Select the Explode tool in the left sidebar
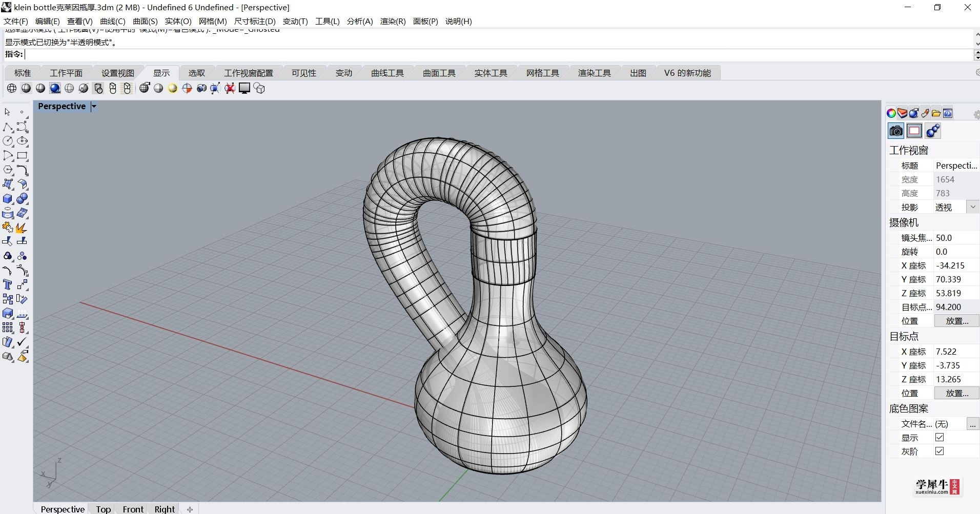The image size is (980, 514). tap(22, 228)
